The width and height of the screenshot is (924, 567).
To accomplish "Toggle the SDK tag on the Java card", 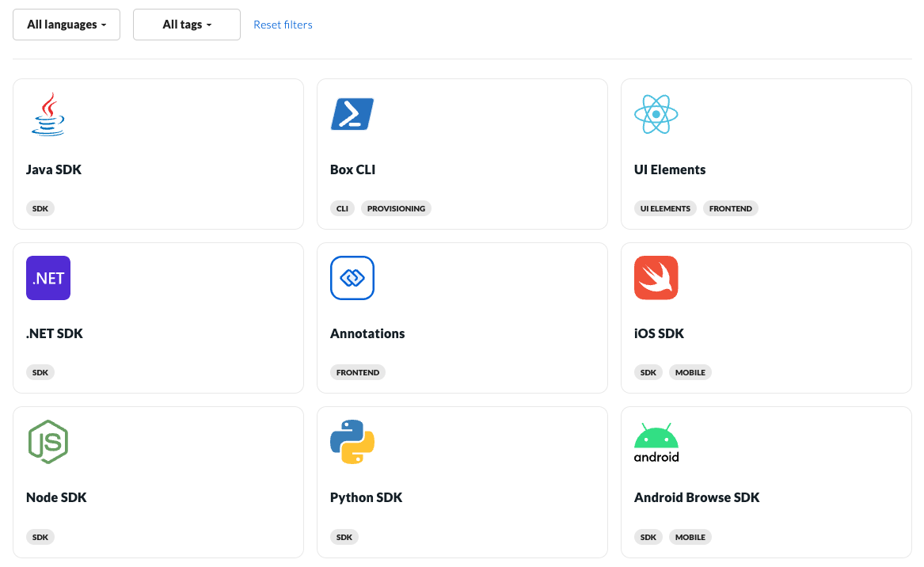I will pyautogui.click(x=40, y=207).
